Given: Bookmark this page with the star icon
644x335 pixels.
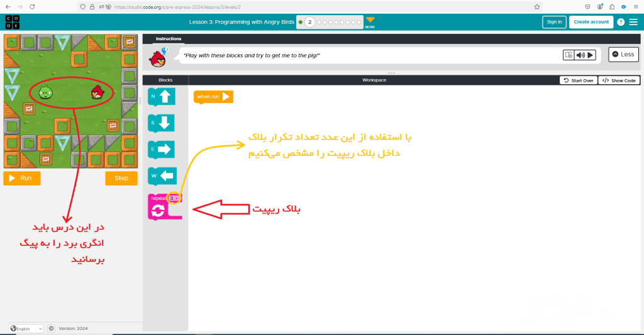Looking at the screenshot, I should pos(537,7).
